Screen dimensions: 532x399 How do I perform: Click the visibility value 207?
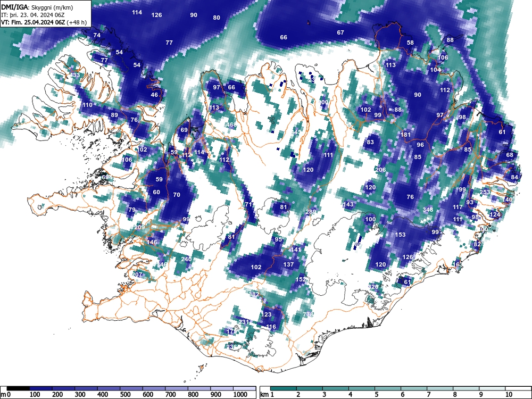coord(137,275)
